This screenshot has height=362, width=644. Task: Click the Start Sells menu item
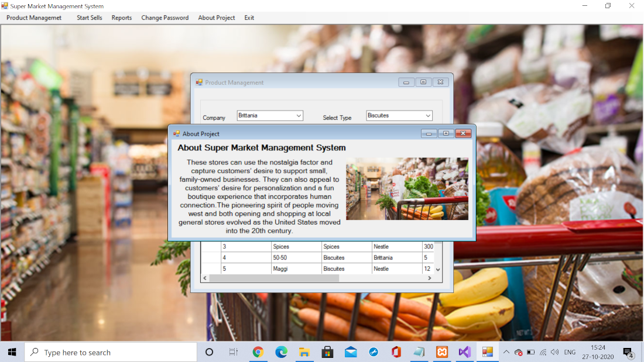tap(89, 18)
